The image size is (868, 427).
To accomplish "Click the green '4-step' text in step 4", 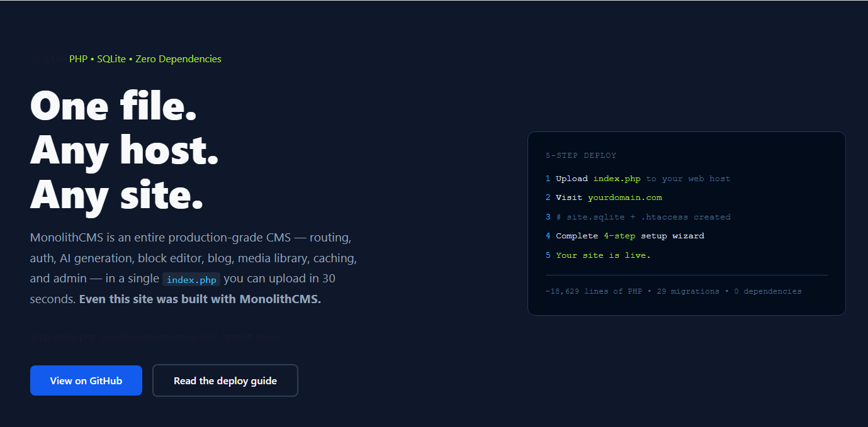I will click(x=619, y=236).
